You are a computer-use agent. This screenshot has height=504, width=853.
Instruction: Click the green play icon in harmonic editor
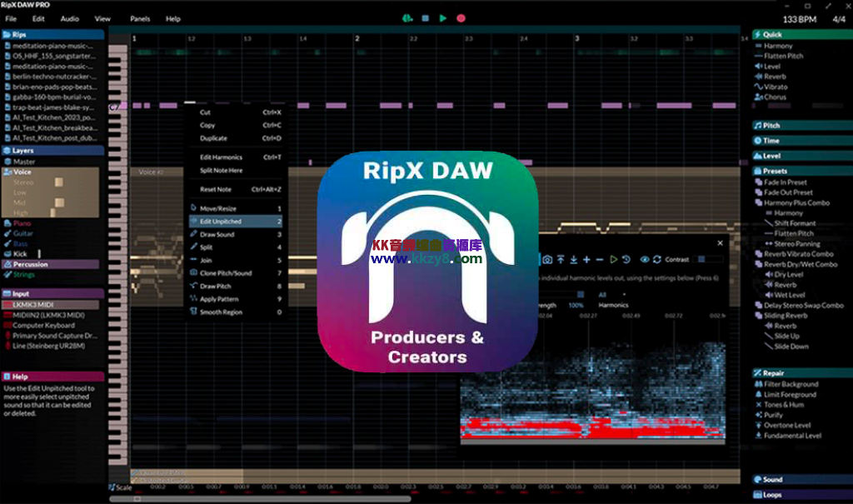pyautogui.click(x=614, y=260)
